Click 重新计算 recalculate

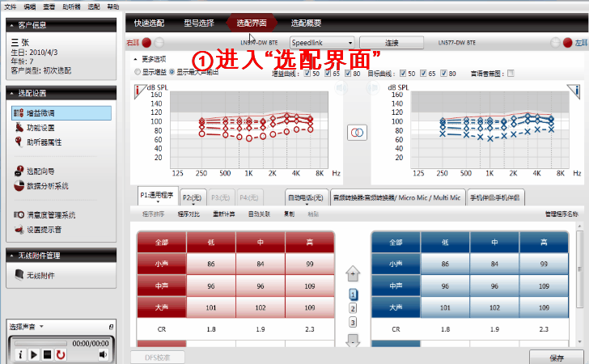click(223, 214)
